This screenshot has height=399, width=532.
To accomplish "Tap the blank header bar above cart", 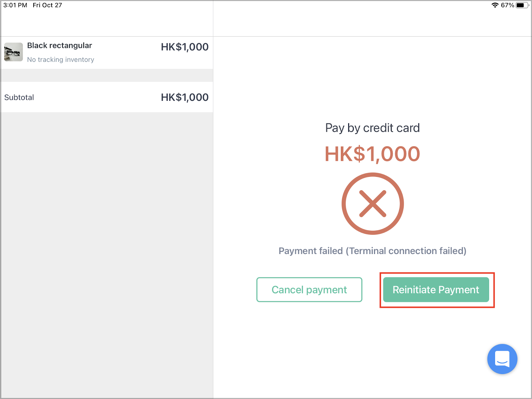I will [x=107, y=23].
